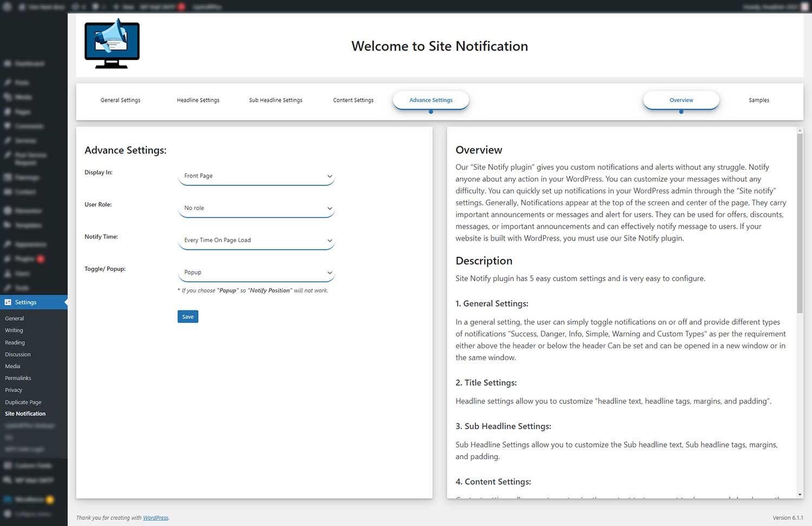Select the Overview tab
Image resolution: width=812 pixels, height=526 pixels.
click(x=681, y=100)
